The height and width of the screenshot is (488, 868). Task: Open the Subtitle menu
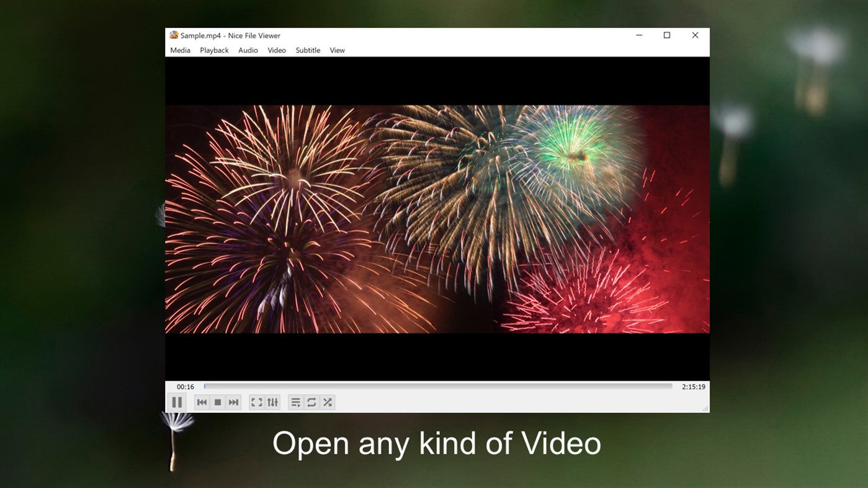(308, 50)
